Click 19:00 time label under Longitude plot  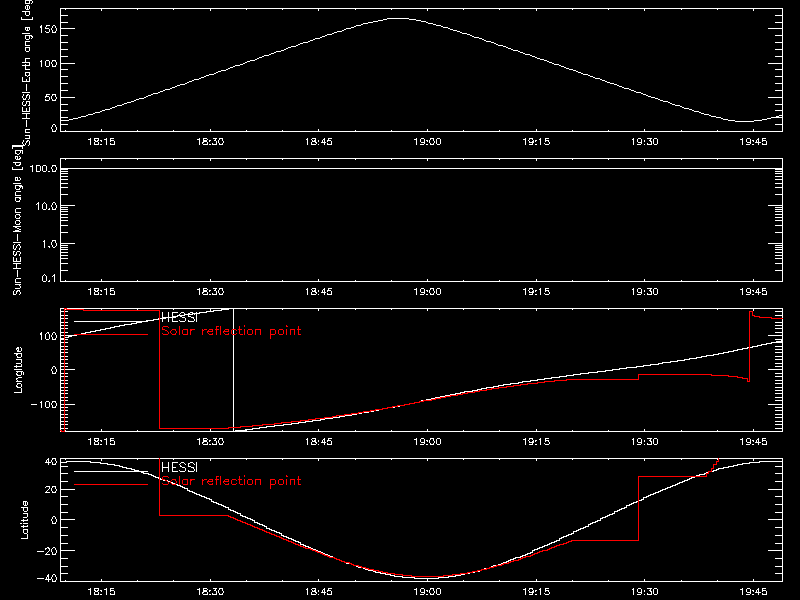click(x=428, y=442)
